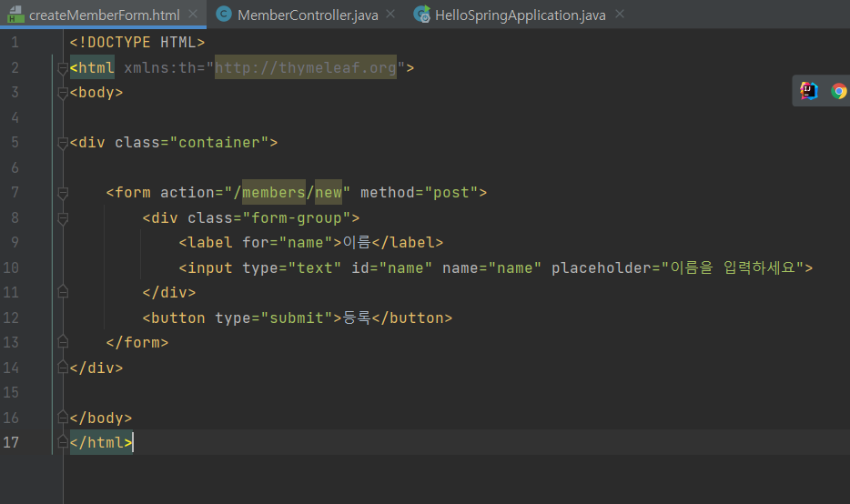This screenshot has width=850, height=504.
Task: Collapse the form tag fold on line 7
Action: point(63,193)
